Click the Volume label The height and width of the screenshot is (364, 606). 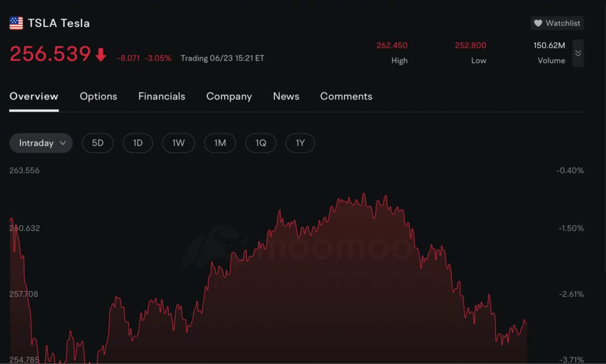(551, 61)
